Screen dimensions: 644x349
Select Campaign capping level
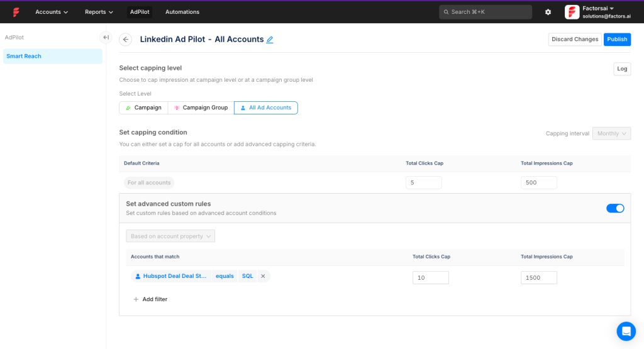click(143, 108)
